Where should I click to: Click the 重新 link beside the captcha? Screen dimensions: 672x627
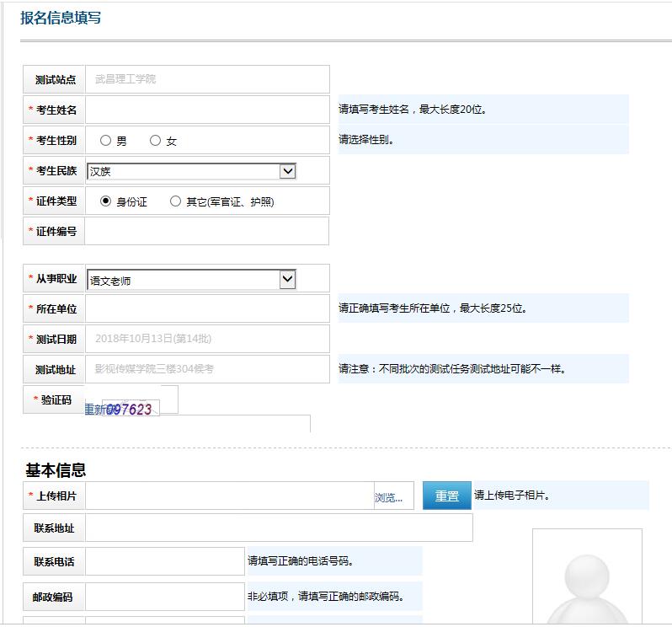[94, 410]
